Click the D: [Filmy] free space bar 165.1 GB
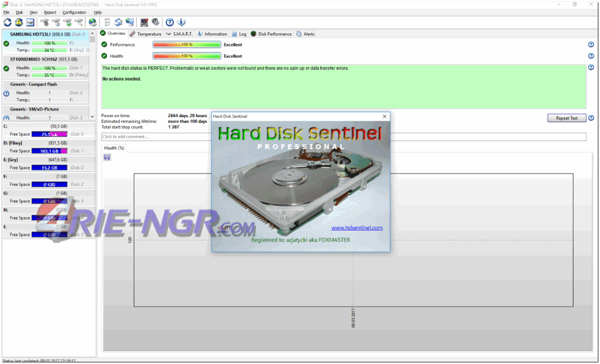 pos(49,151)
